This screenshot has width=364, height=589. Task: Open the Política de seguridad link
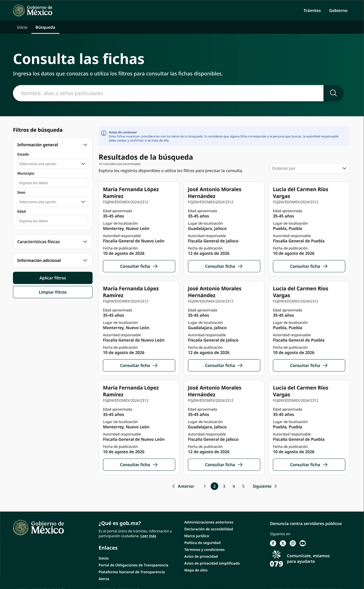tap(202, 543)
